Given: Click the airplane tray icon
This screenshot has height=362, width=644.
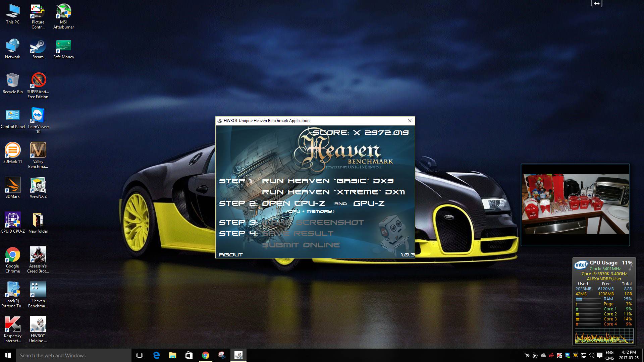Looking at the screenshot, I should (x=527, y=355).
